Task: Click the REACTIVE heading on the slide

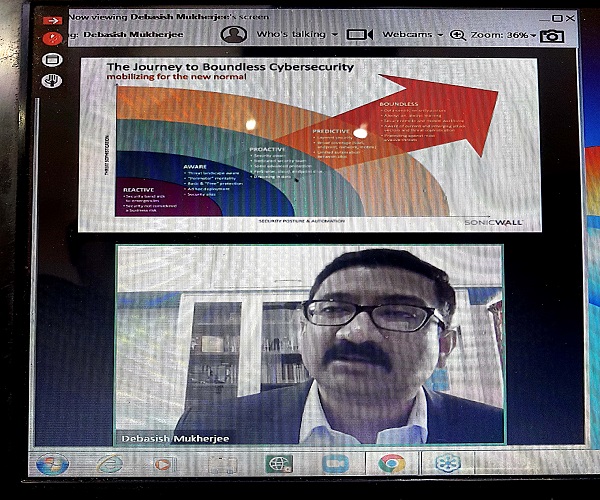Action: click(139, 190)
